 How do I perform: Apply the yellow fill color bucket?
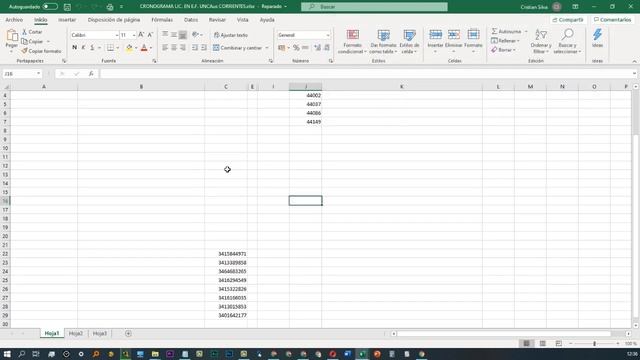click(129, 48)
